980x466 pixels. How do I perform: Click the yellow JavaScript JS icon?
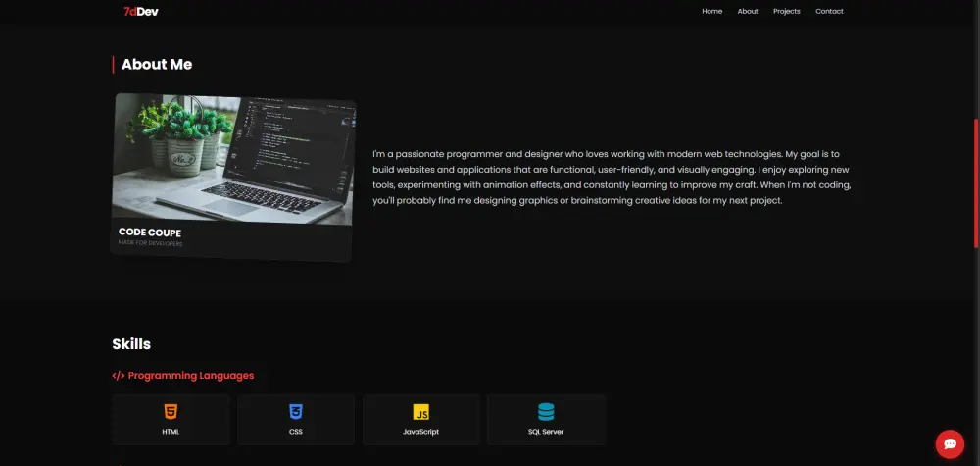pyautogui.click(x=420, y=412)
